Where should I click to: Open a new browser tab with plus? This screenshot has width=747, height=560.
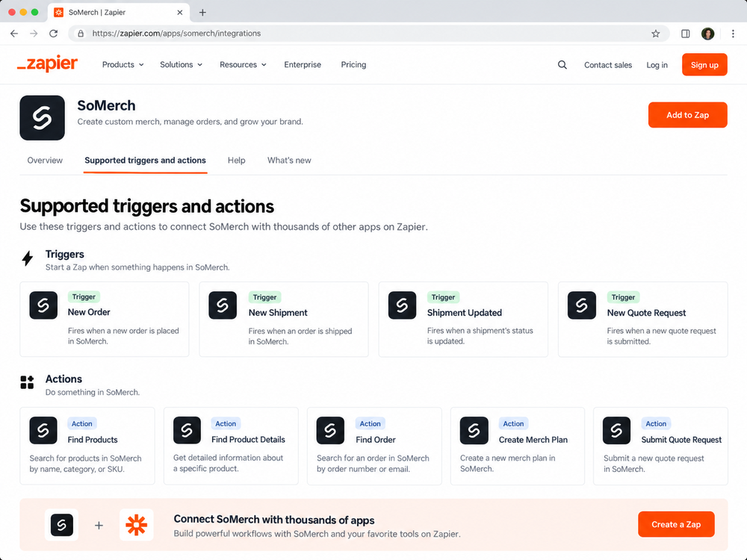pos(202,13)
